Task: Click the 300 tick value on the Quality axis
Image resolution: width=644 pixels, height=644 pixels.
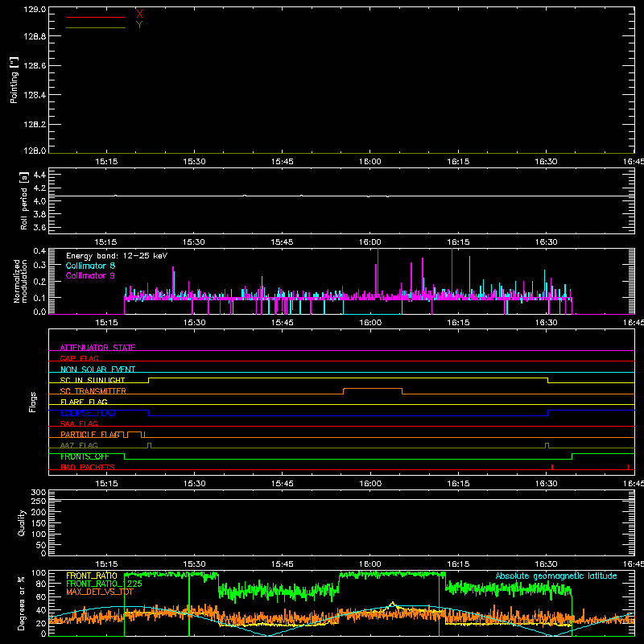Action: tap(39, 493)
